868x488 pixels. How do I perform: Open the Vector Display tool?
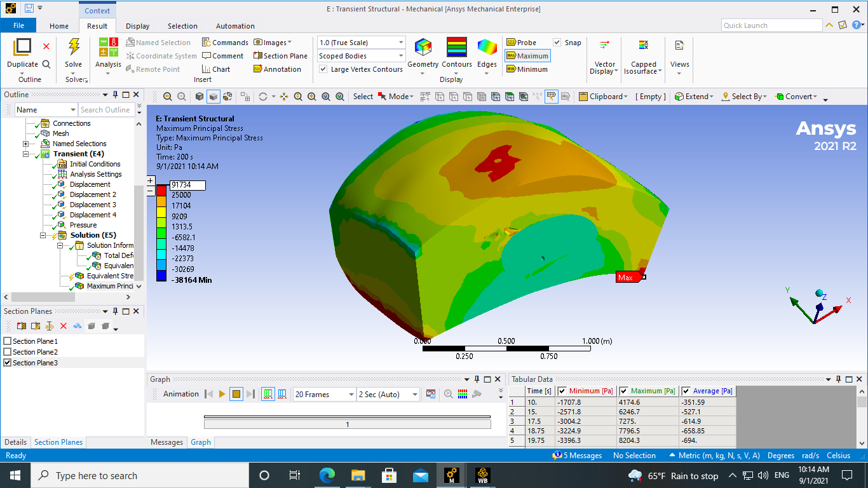[604, 46]
